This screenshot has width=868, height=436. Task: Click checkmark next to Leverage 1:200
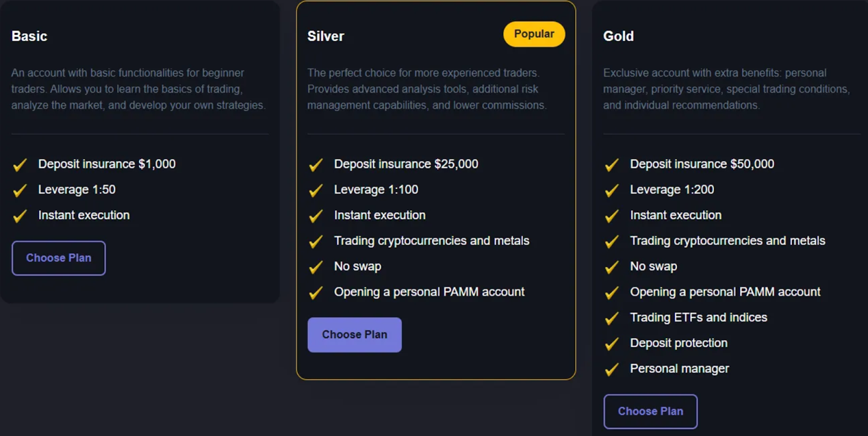tap(612, 190)
